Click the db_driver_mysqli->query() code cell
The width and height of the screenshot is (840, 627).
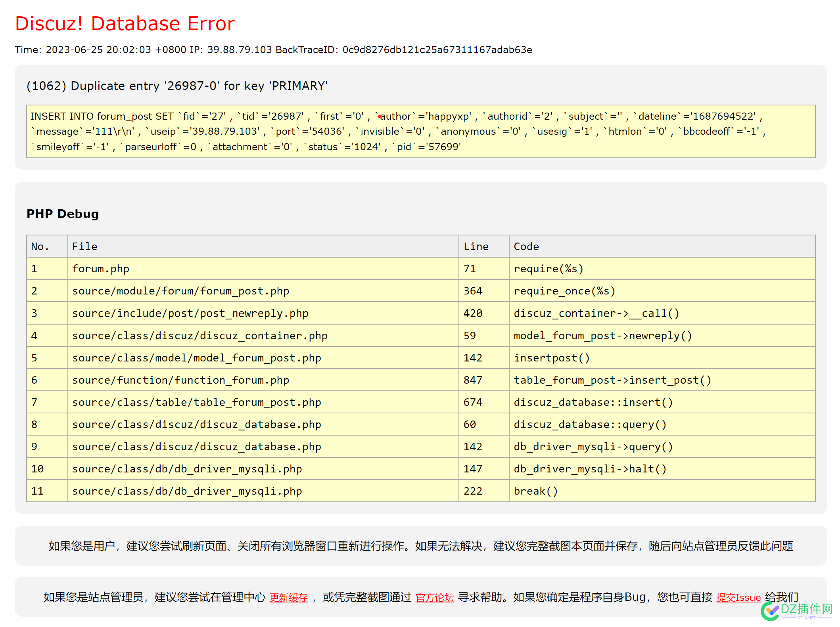coord(662,447)
